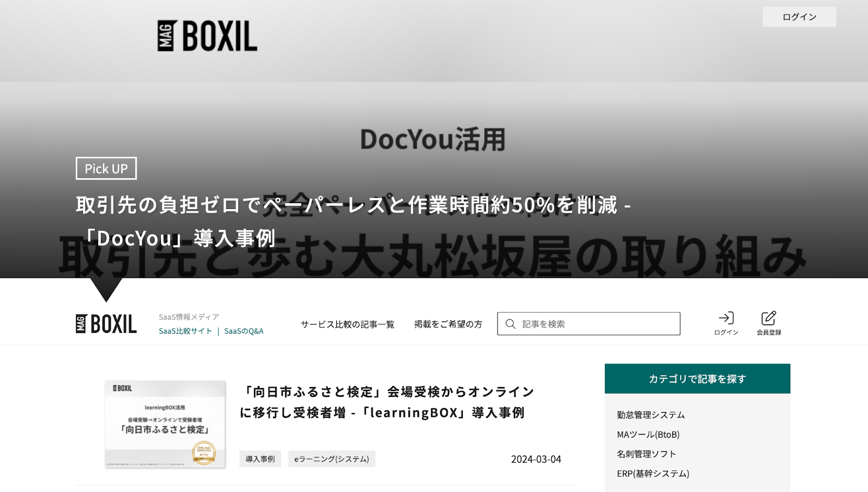Screen dimensions: 868x492
Task: Open the MAツール(BtoB) category
Action: [648, 434]
